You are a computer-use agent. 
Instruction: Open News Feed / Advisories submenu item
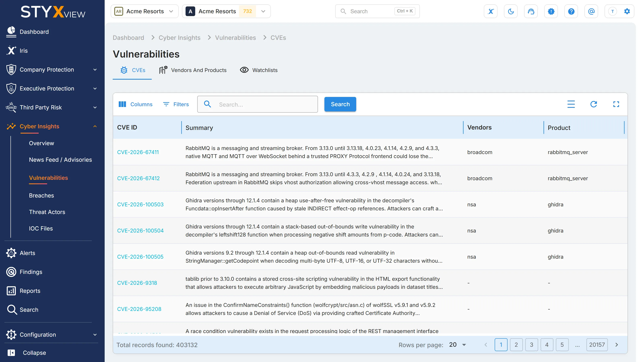pos(61,160)
